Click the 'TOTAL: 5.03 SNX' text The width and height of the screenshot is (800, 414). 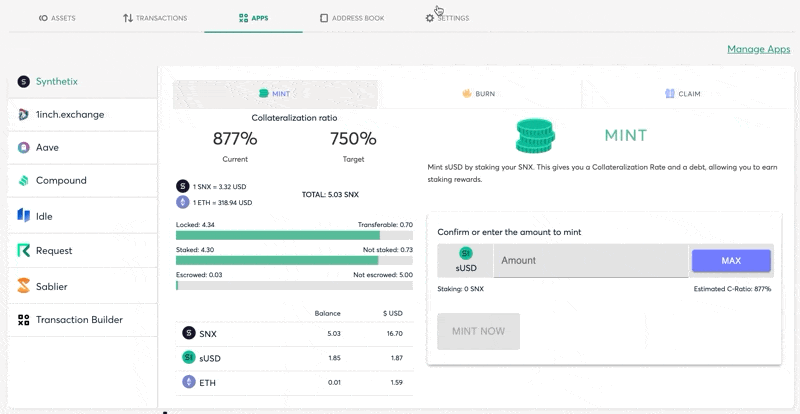click(x=330, y=194)
